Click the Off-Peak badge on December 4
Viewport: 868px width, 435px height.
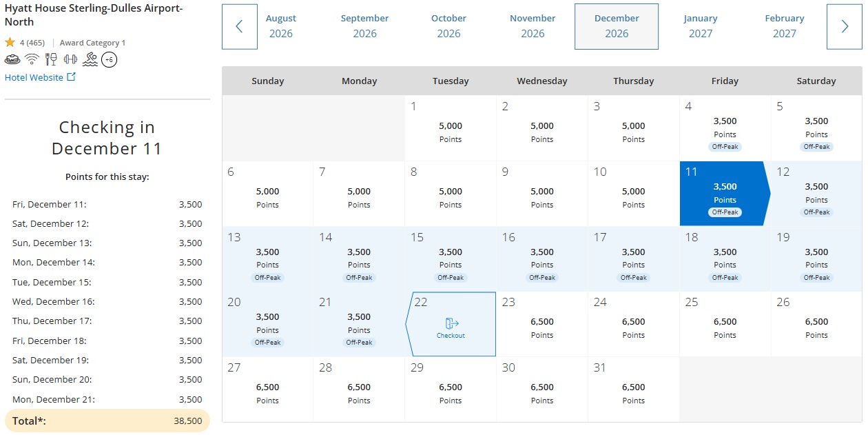pyautogui.click(x=725, y=146)
